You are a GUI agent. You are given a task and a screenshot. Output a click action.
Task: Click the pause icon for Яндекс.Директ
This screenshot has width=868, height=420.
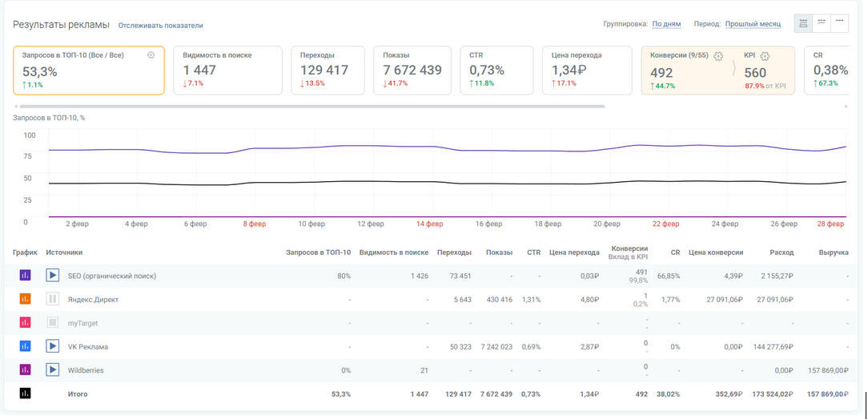(x=53, y=299)
